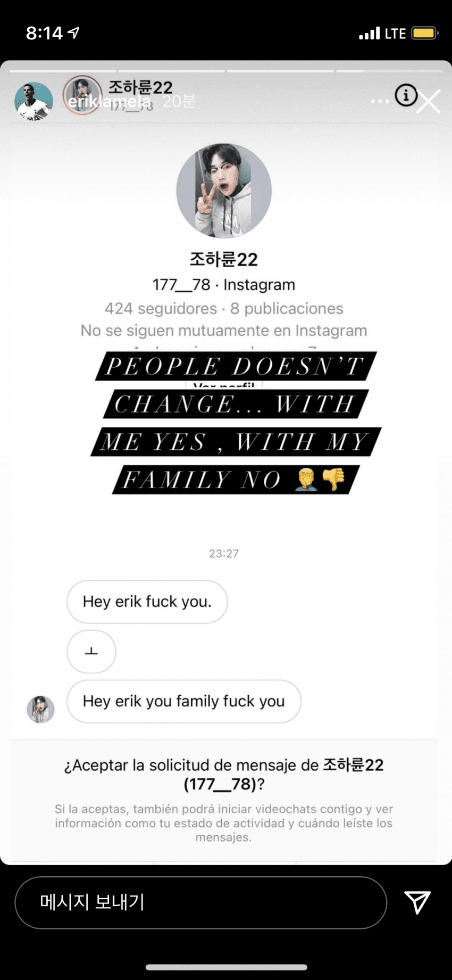Tap the small avatar beside the last message
452x980 pixels.
point(41,709)
